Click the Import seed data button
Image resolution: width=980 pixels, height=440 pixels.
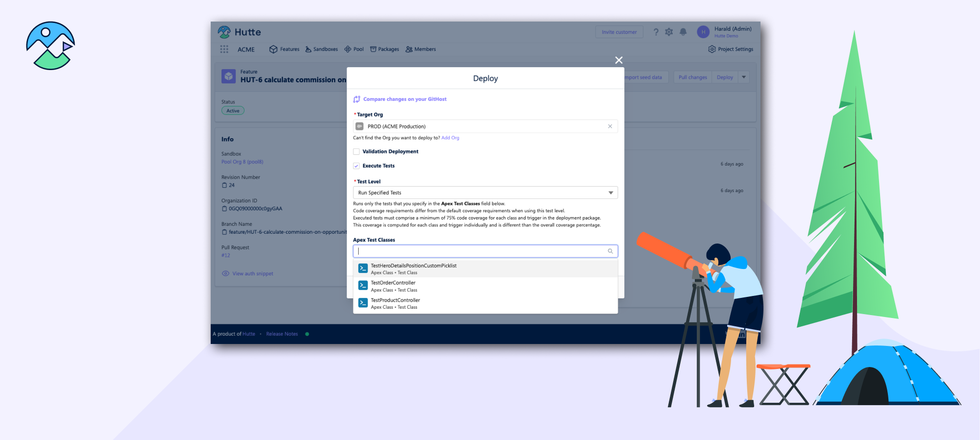(x=645, y=77)
